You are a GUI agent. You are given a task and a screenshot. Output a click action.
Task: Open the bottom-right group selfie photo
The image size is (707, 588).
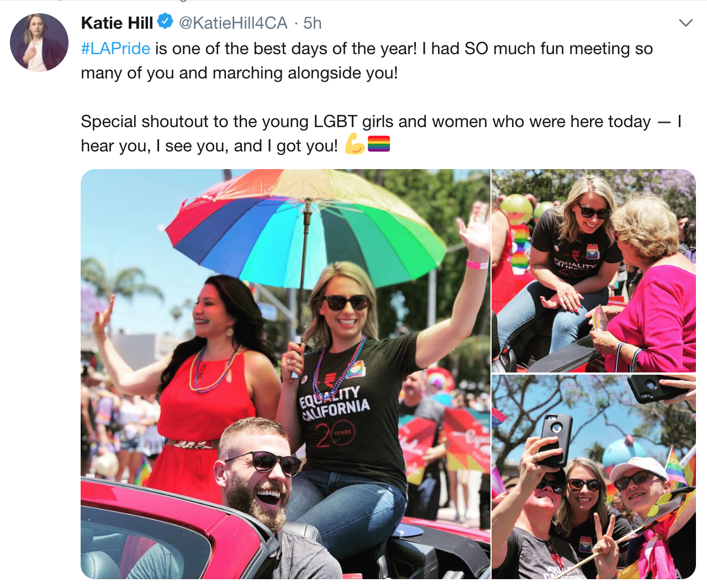(x=594, y=477)
